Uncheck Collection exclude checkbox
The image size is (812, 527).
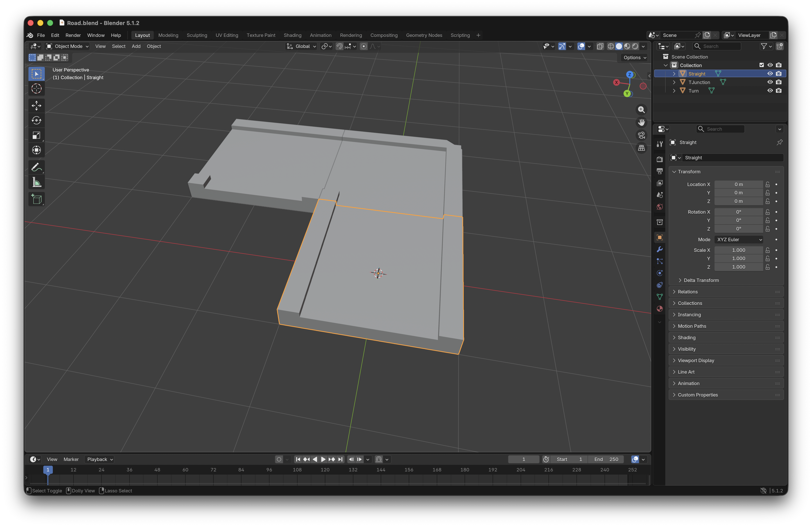761,65
